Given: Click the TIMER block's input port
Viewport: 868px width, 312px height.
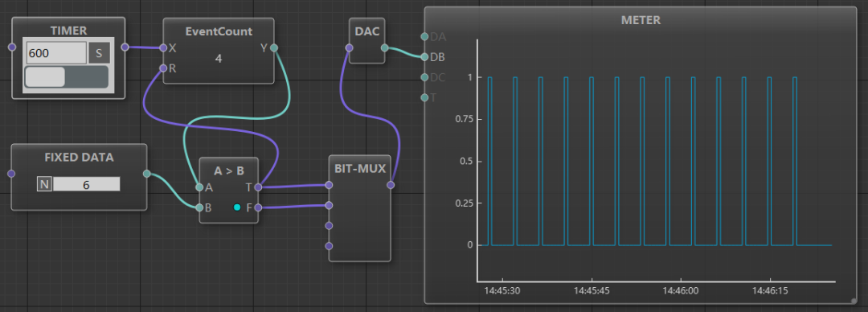Looking at the screenshot, I should pyautogui.click(x=12, y=47).
